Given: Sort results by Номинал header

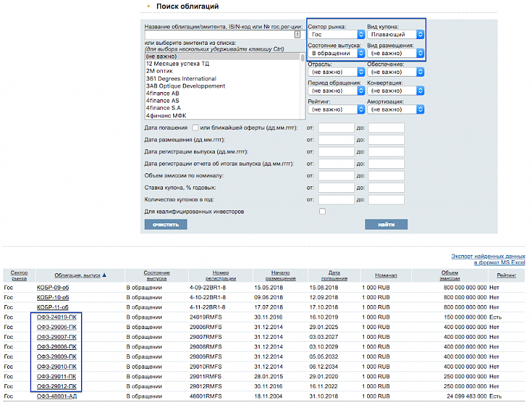Looking at the screenshot, I should coord(386,275).
